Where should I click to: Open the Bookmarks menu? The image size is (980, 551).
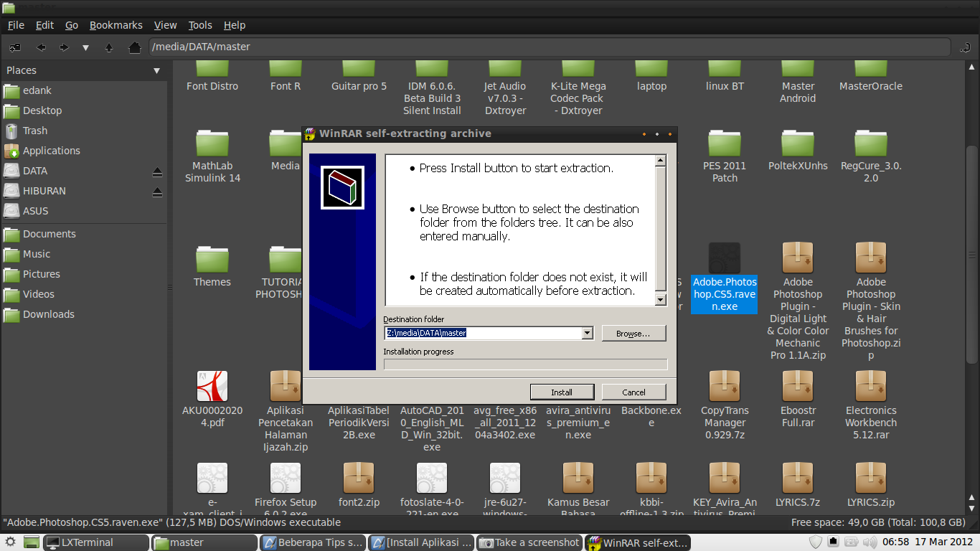pos(116,25)
